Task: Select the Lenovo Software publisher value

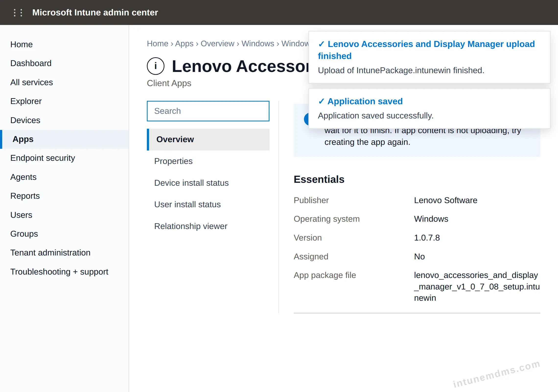Action: 446,200
